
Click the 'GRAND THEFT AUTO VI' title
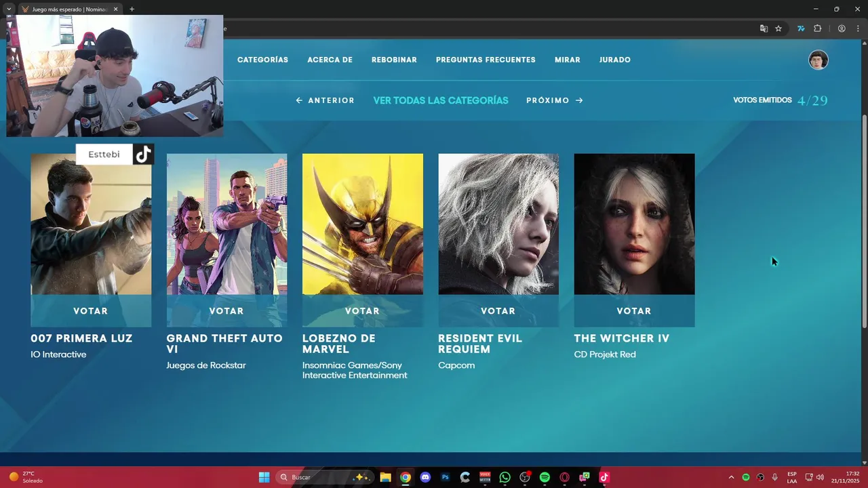(224, 344)
